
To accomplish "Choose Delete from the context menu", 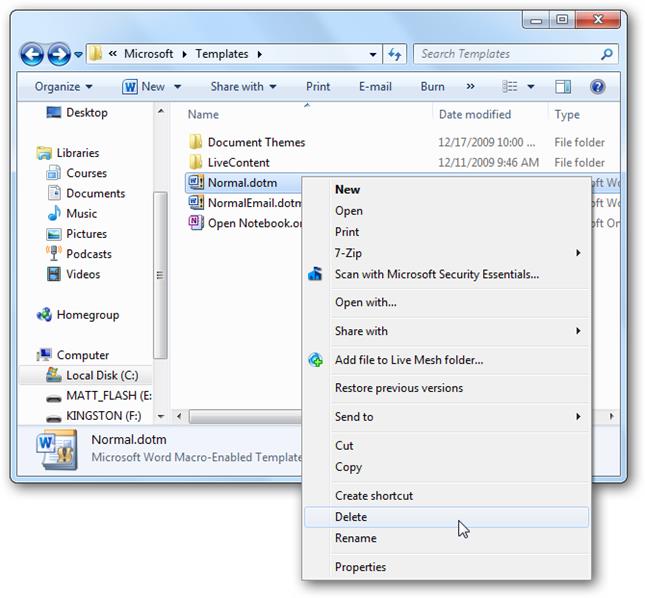I will (446, 517).
